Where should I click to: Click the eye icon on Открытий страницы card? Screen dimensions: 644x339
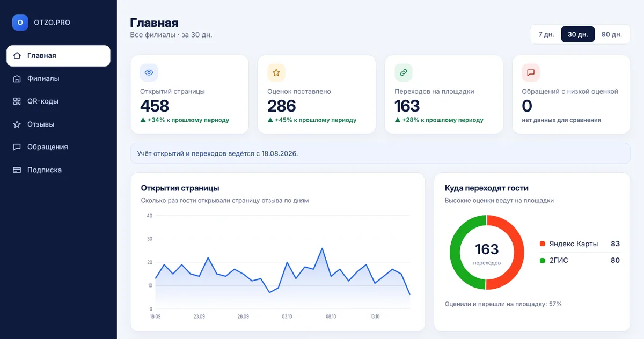[x=149, y=72]
